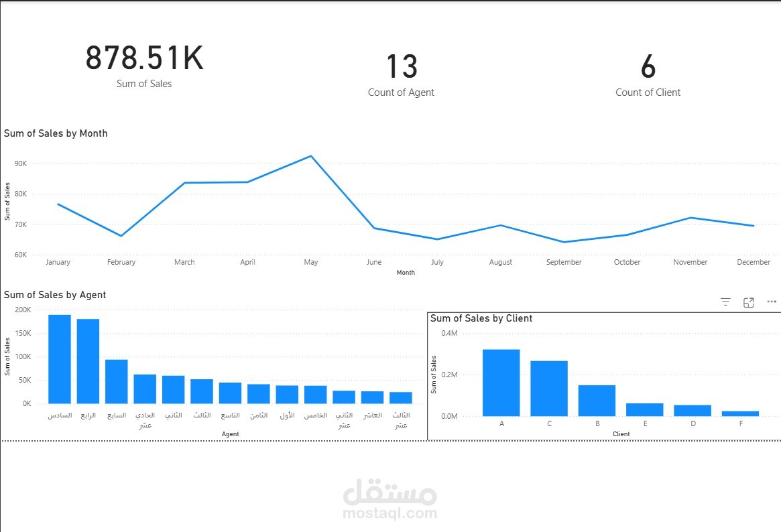Click the tallest bar in Sales by Agent

[60, 359]
